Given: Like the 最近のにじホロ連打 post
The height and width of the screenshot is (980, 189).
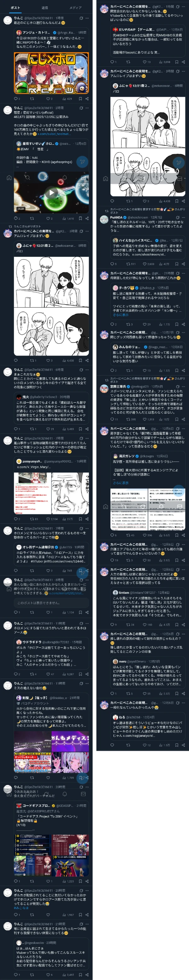Looking at the screenshot, I should (x=49, y=99).
